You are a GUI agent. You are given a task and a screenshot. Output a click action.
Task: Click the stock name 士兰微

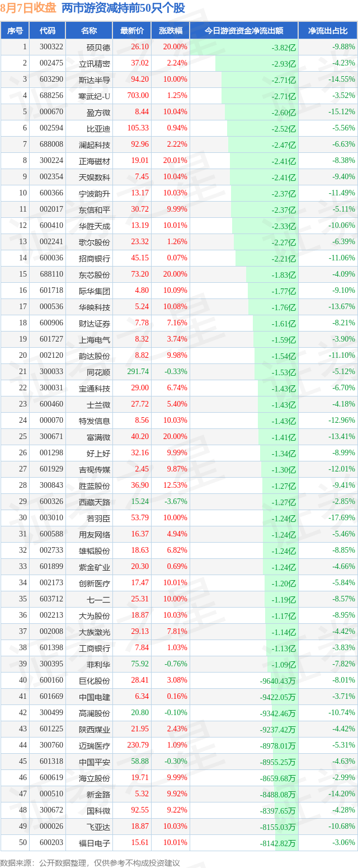(x=98, y=404)
